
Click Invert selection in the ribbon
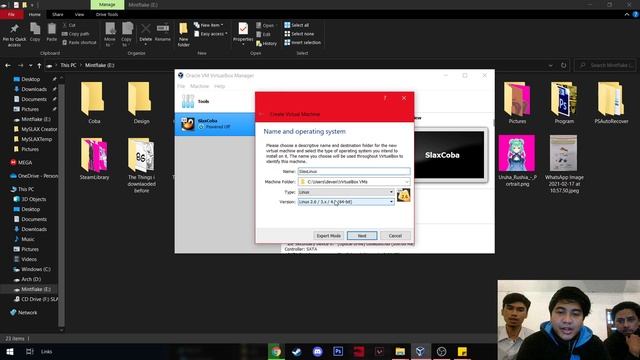click(302, 42)
